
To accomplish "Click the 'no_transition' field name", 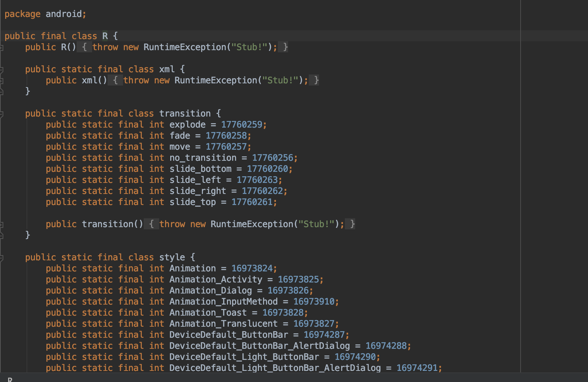I will pos(203,158).
